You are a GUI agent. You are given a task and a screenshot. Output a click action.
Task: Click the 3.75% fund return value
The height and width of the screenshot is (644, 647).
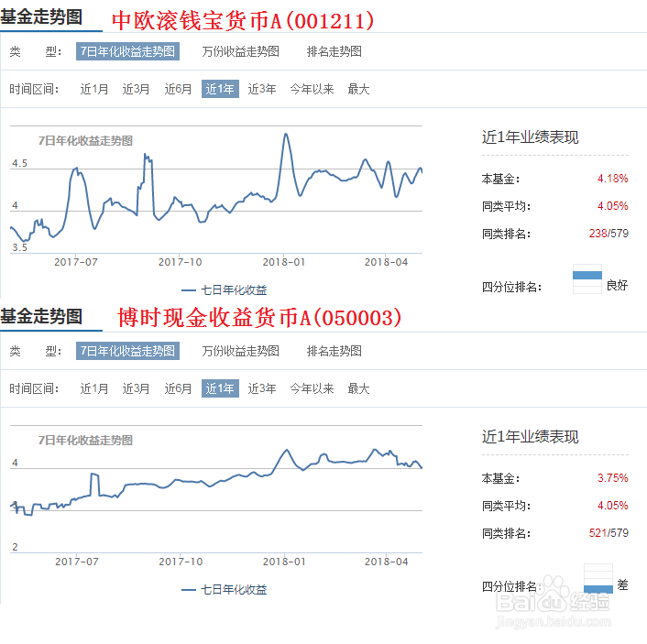pos(613,478)
